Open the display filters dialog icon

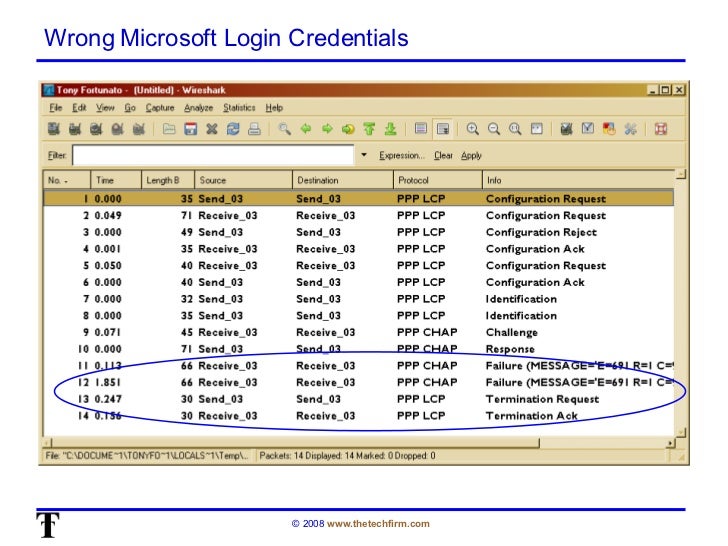click(x=588, y=129)
